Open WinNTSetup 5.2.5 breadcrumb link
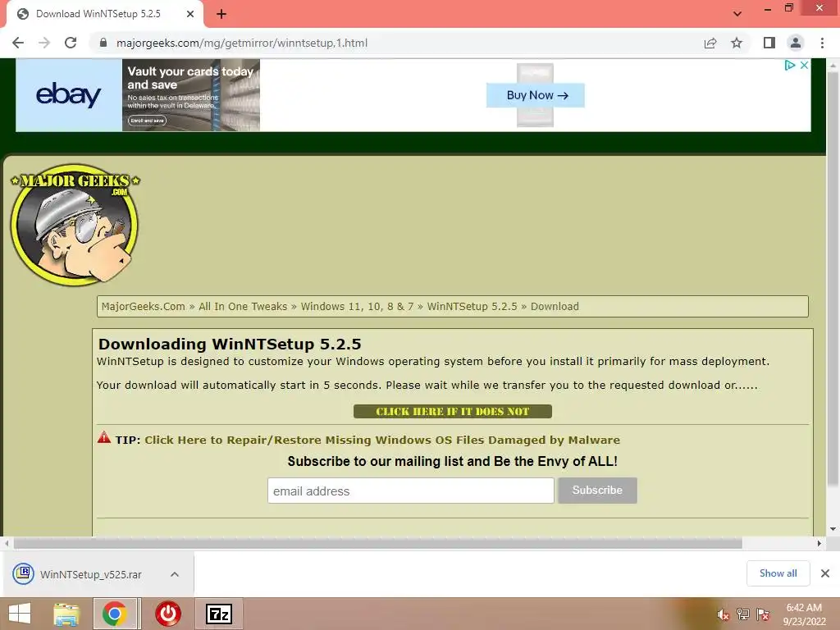This screenshot has width=840, height=630. 472,307
